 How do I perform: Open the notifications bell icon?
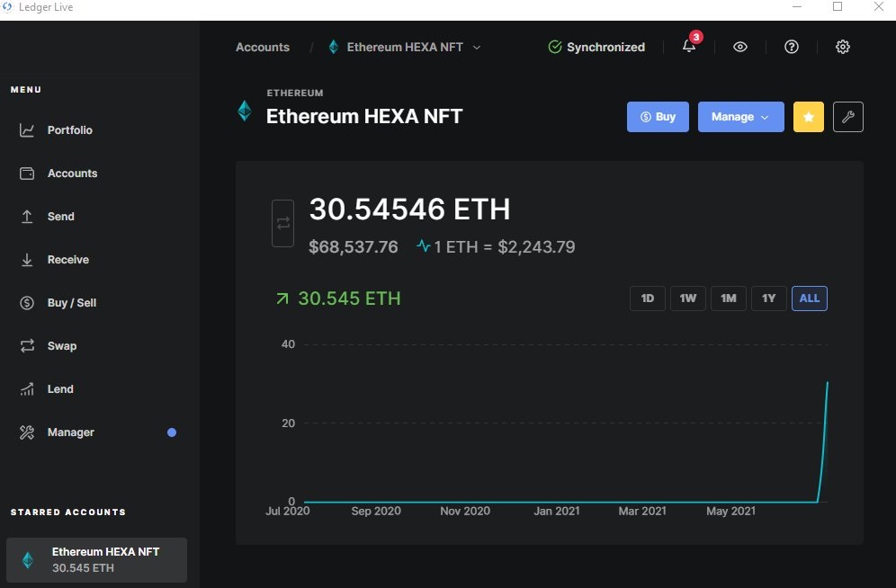pyautogui.click(x=689, y=47)
